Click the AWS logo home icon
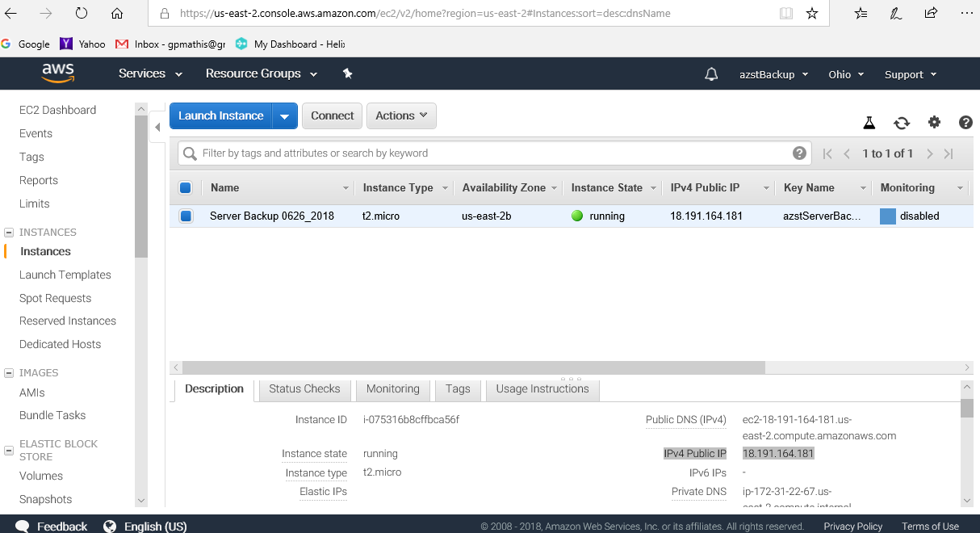The image size is (980, 533). coord(58,73)
